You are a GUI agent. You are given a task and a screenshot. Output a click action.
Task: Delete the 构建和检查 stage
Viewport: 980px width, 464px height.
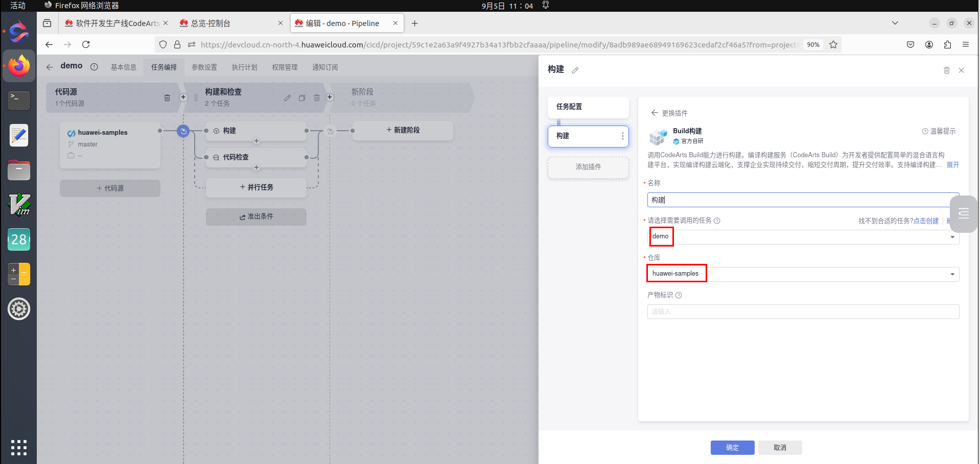tap(317, 98)
